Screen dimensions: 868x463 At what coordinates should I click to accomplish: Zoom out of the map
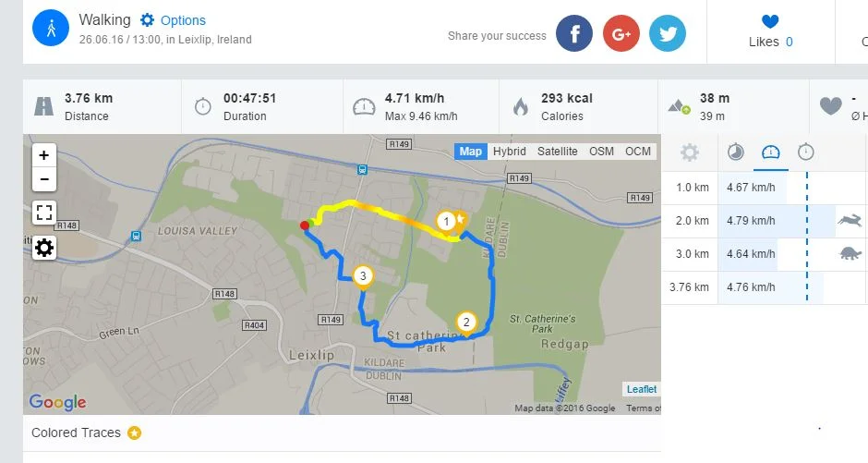click(x=44, y=178)
